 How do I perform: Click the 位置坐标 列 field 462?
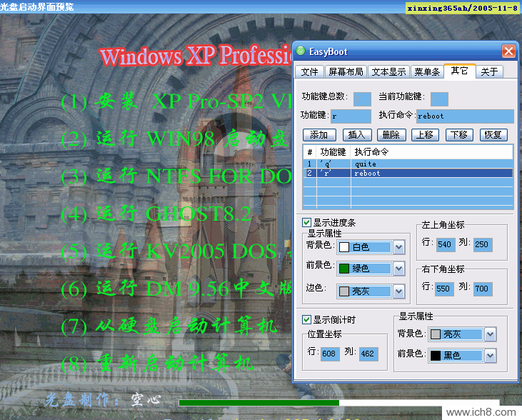368,354
